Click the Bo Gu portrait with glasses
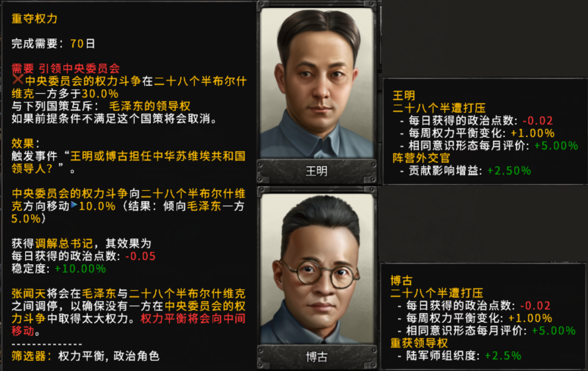Viewport: 588px width, 371px height. click(316, 269)
